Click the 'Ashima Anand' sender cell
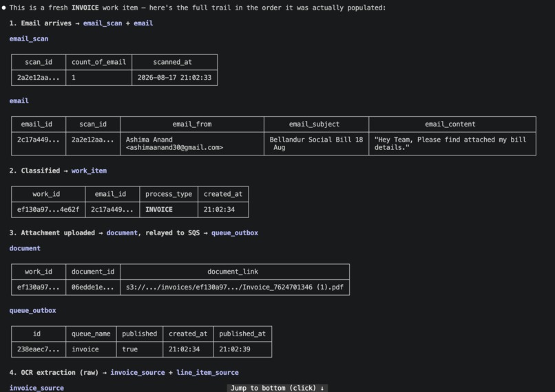 pyautogui.click(x=192, y=144)
